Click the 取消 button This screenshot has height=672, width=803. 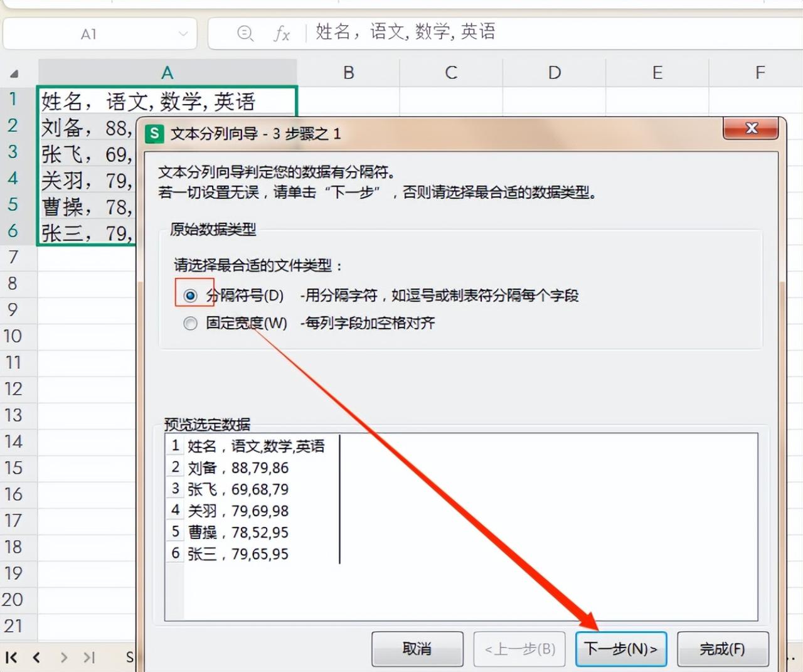(x=417, y=649)
